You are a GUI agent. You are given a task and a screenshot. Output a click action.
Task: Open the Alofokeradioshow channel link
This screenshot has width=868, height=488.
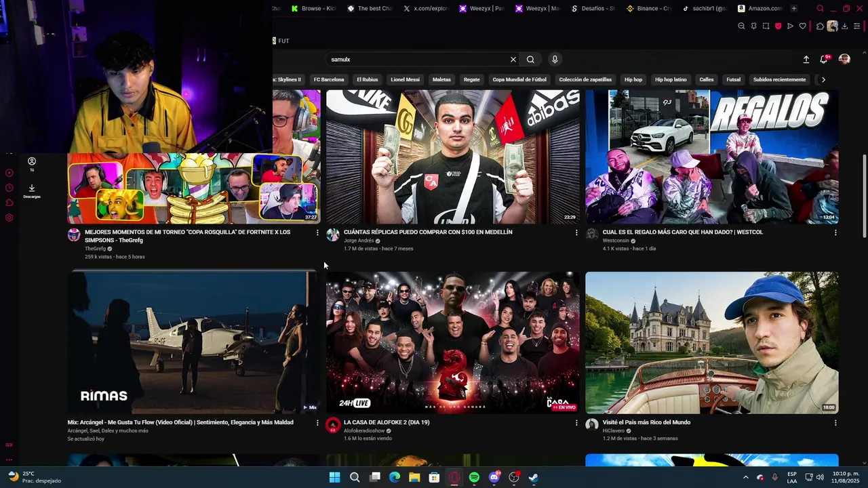click(x=364, y=431)
